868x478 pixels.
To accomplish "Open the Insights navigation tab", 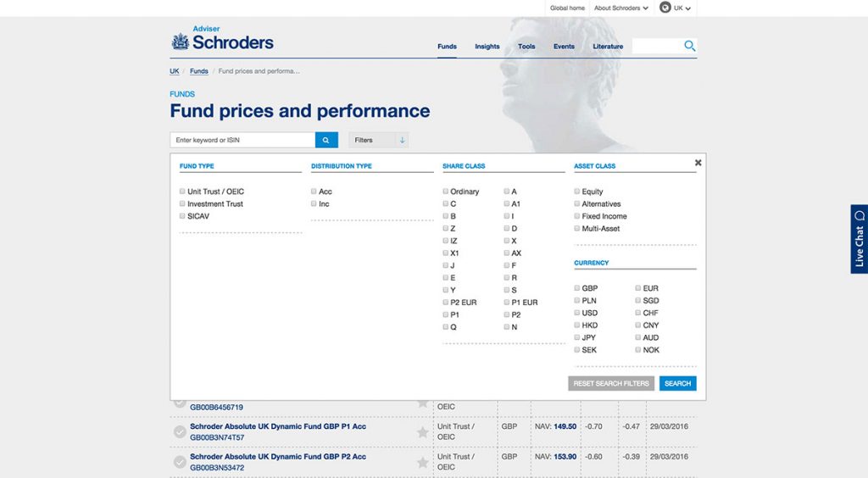I will 487,47.
